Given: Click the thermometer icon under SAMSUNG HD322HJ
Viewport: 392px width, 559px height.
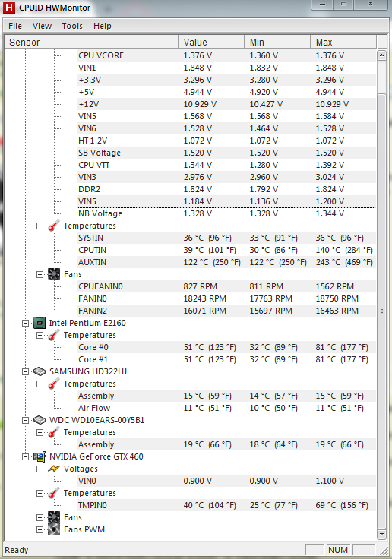Looking at the screenshot, I should pyautogui.click(x=53, y=384).
